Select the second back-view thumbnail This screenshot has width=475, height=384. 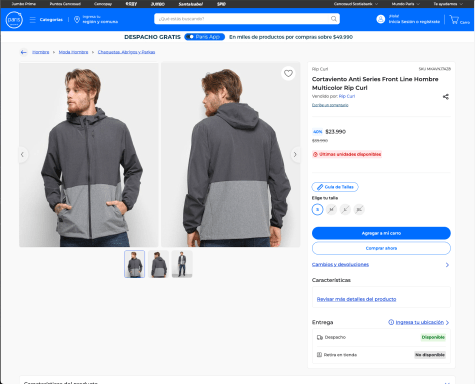158,264
